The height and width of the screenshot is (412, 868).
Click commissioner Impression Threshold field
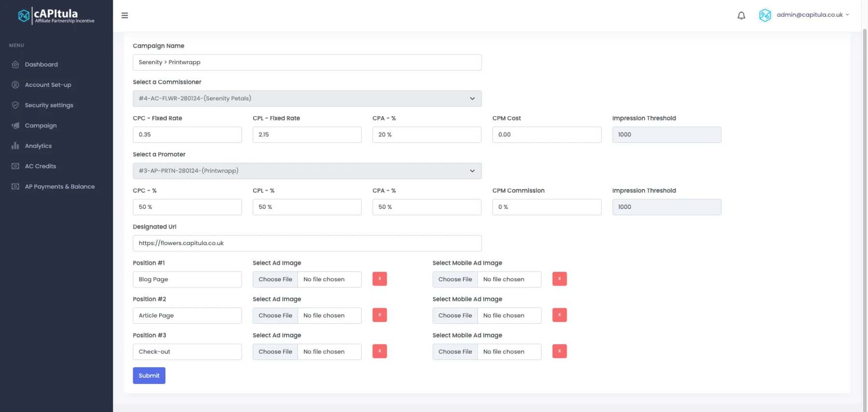click(667, 135)
